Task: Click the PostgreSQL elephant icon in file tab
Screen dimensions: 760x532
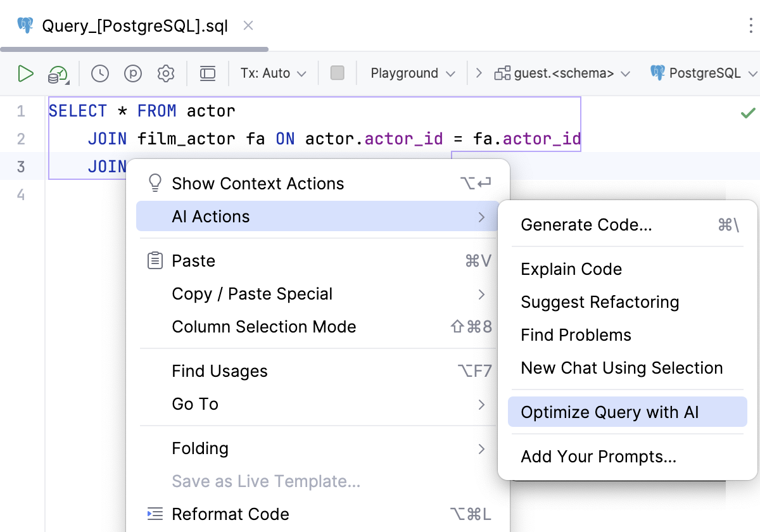Action: click(25, 25)
